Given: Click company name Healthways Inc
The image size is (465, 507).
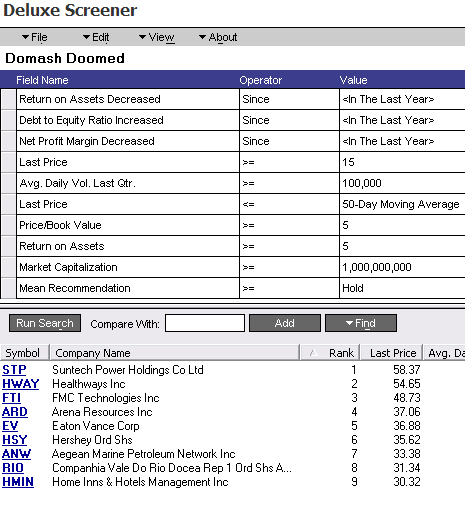Looking at the screenshot, I should (89, 384).
